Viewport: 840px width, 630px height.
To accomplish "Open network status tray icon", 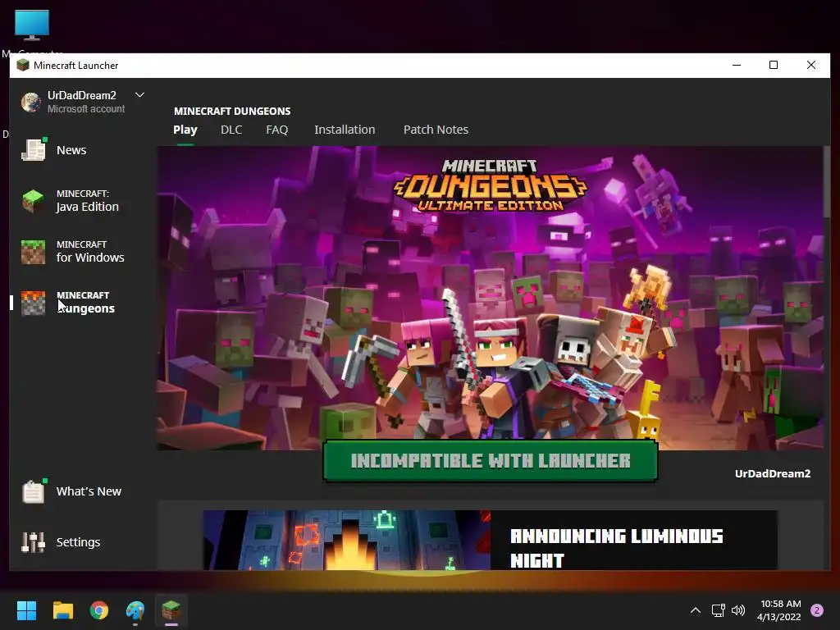I will 718,610.
